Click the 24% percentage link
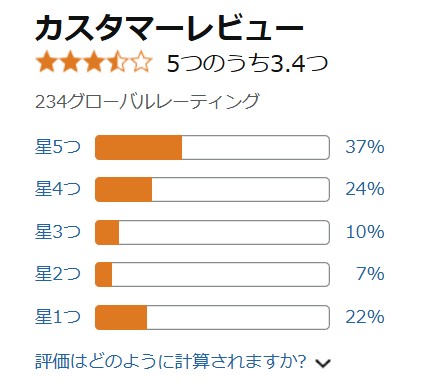Viewport: 422px width, 388px height. 365,189
